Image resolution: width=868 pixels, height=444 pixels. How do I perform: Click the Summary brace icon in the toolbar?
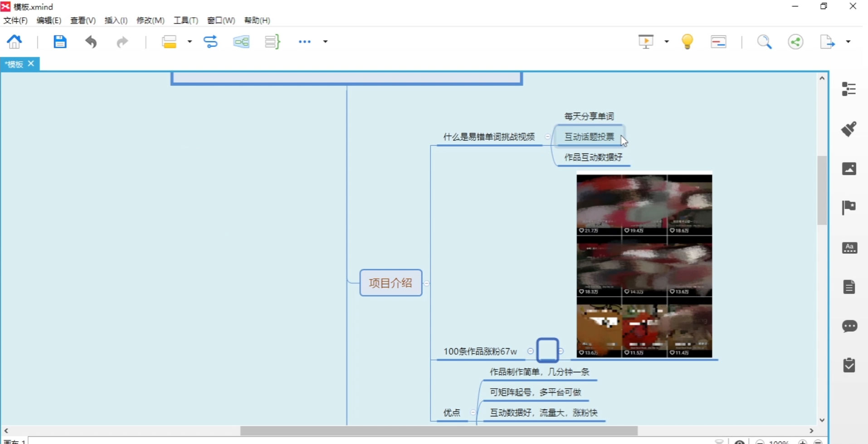click(271, 41)
